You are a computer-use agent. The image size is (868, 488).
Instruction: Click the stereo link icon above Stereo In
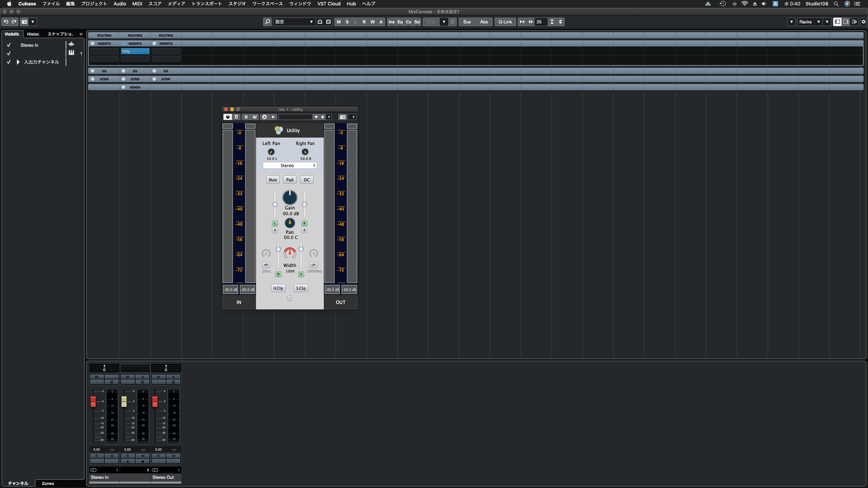coord(94,470)
